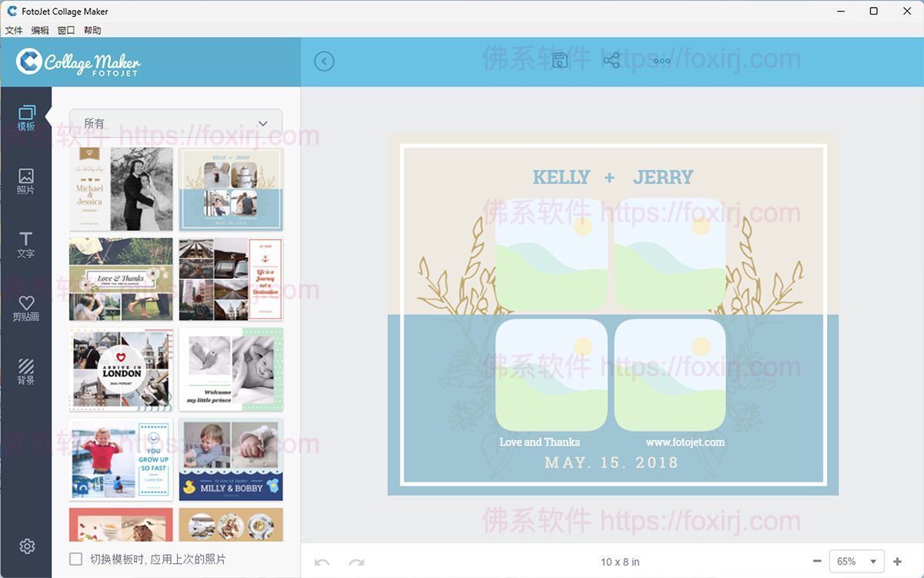This screenshot has width=924, height=578.
Task: Save the collage using the save icon
Action: (560, 59)
